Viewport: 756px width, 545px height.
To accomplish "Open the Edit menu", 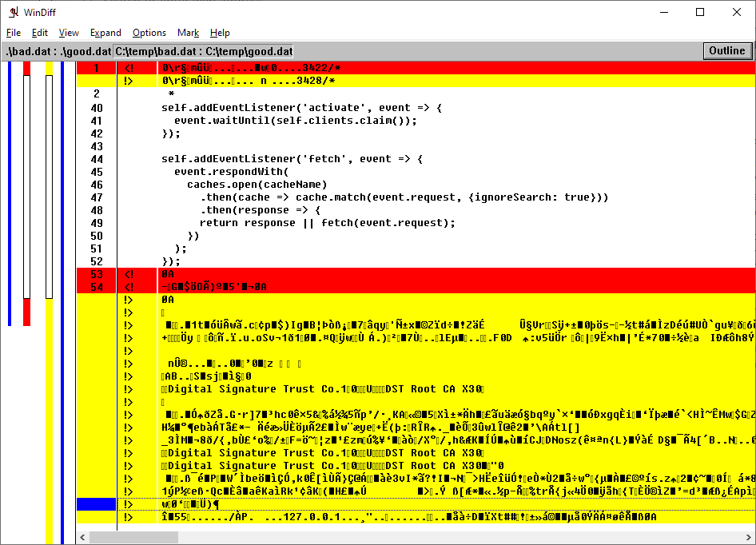I will [40, 33].
